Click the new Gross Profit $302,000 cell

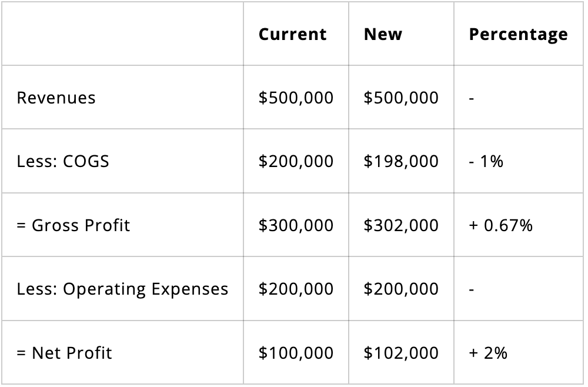400,225
